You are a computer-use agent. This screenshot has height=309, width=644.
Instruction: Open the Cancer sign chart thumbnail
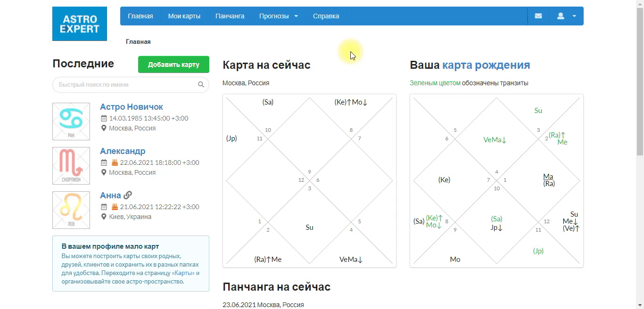71,122
